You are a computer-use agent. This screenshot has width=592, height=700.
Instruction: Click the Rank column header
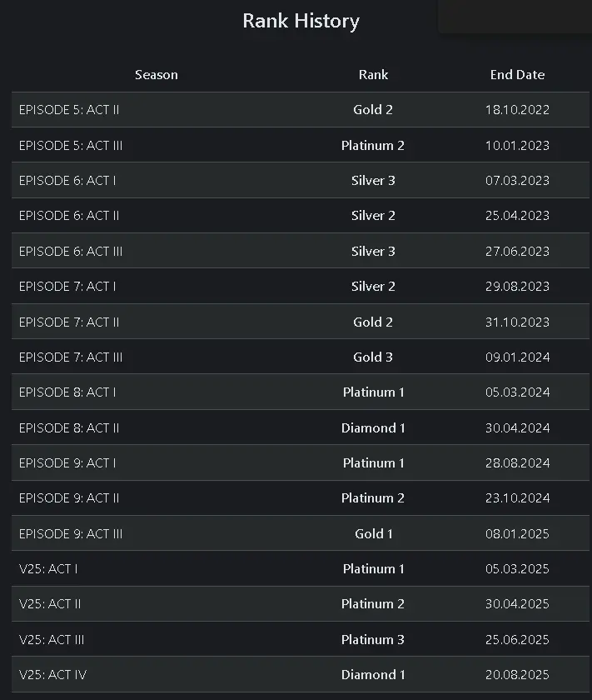click(x=373, y=75)
